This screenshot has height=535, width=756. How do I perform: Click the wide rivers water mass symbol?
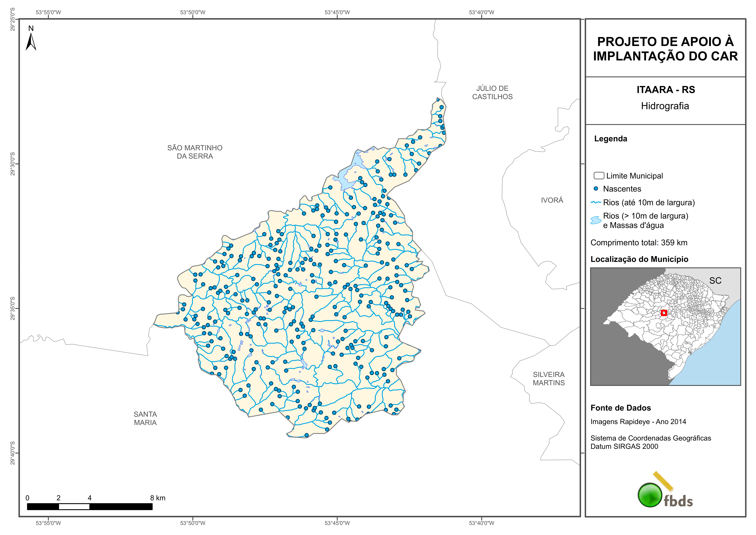pyautogui.click(x=596, y=220)
